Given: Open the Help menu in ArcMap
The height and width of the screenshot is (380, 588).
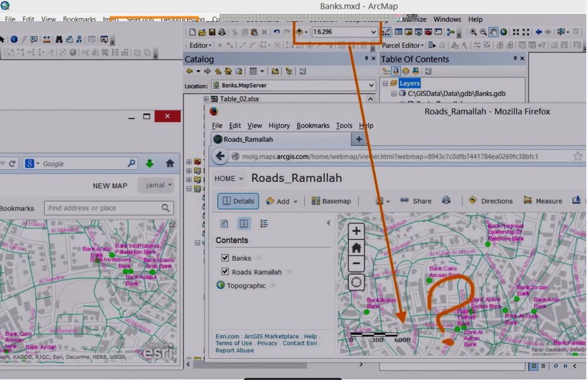Looking at the screenshot, I should pyautogui.click(x=475, y=19).
